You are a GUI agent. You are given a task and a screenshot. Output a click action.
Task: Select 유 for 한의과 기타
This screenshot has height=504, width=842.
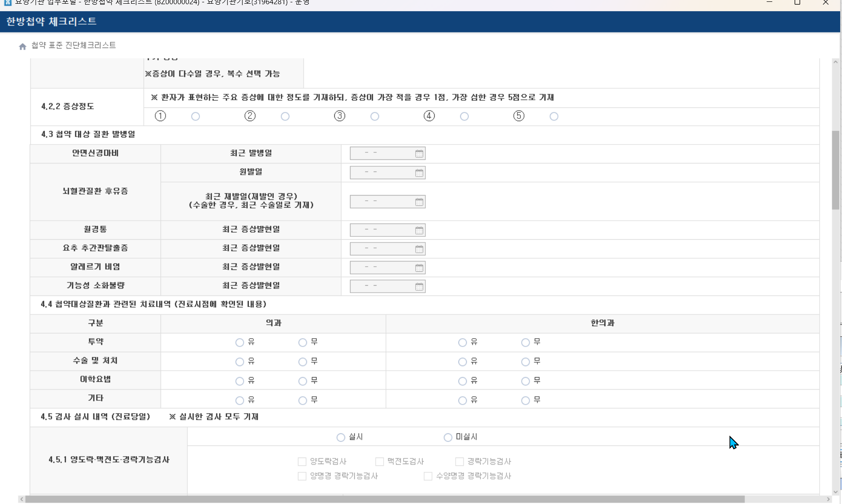pos(462,400)
